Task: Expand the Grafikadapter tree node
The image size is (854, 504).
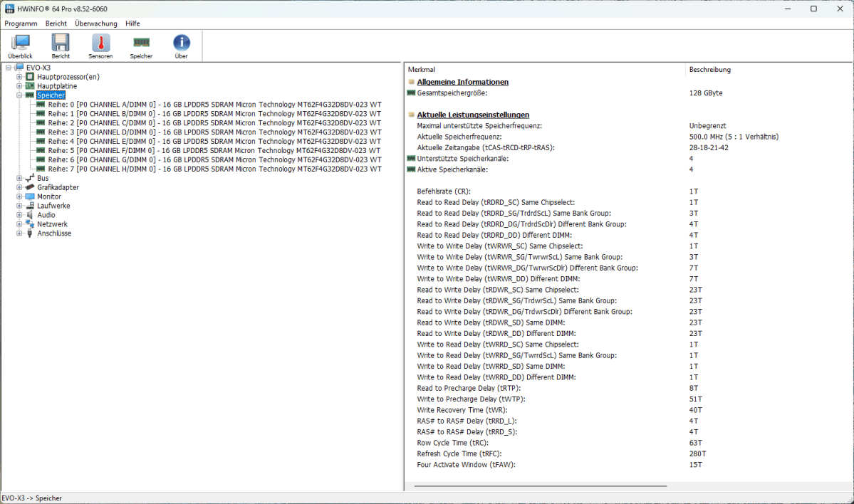Action: (x=19, y=187)
